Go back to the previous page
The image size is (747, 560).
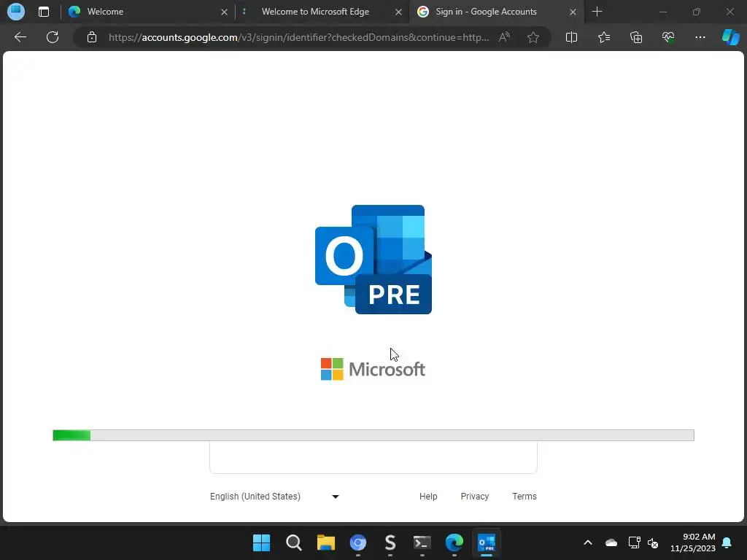[20, 37]
